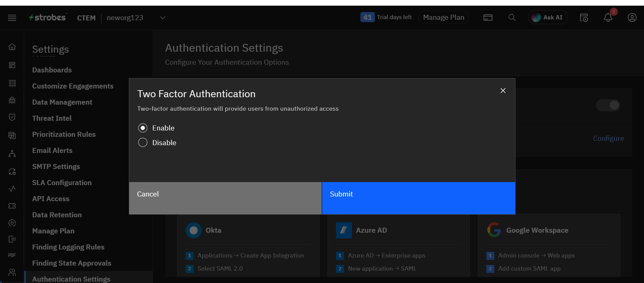Open the scheduled tasks calendar icon
The image size is (644, 283).
(x=584, y=17)
